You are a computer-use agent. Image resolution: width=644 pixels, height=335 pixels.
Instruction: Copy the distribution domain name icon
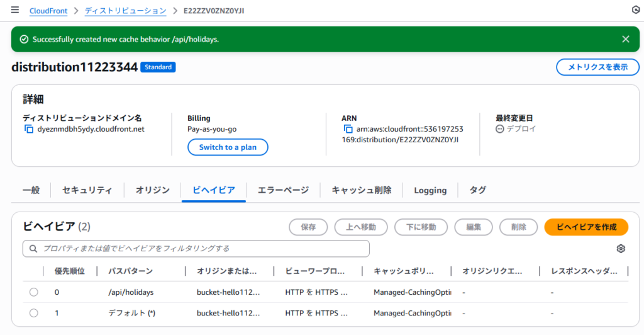pyautogui.click(x=28, y=129)
